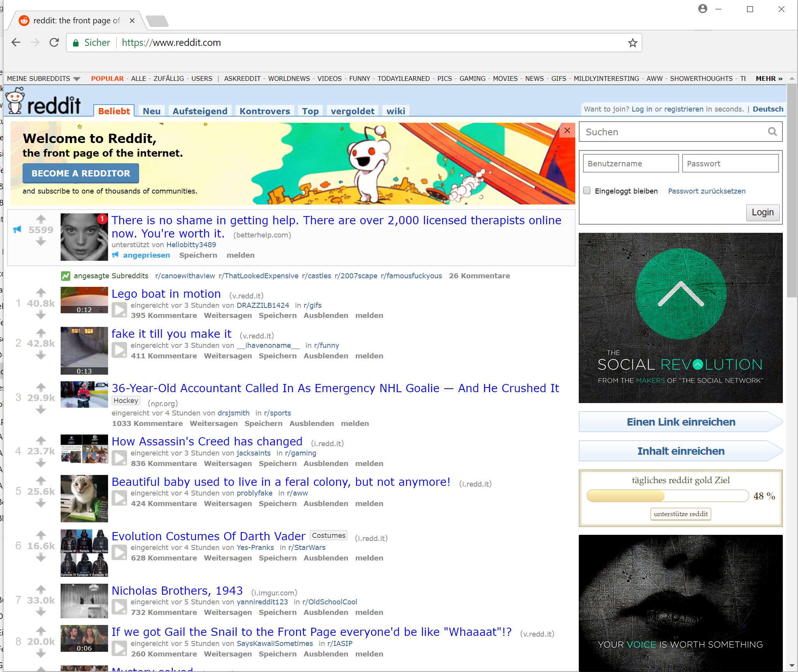The image size is (798, 672).
Task: Click Einen Link einreichen button
Action: (x=681, y=422)
